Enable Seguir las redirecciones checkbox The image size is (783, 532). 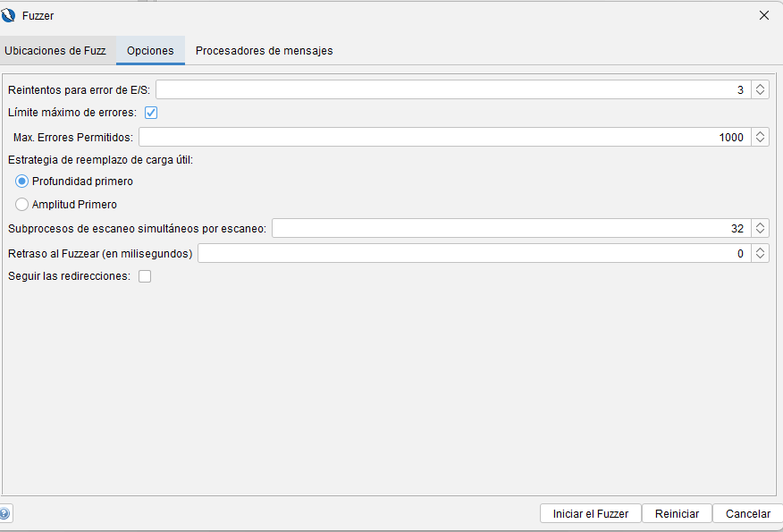(x=145, y=276)
